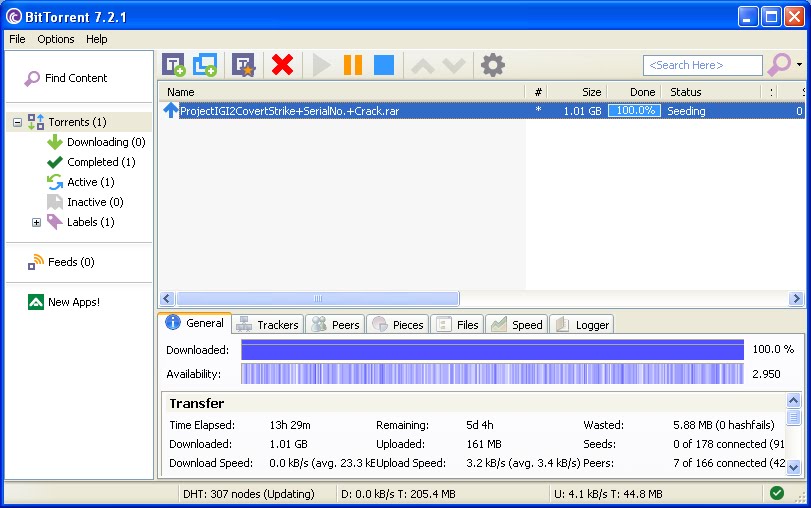Click the Add Torrent from URL icon
This screenshot has width=811, height=508.
[205, 65]
